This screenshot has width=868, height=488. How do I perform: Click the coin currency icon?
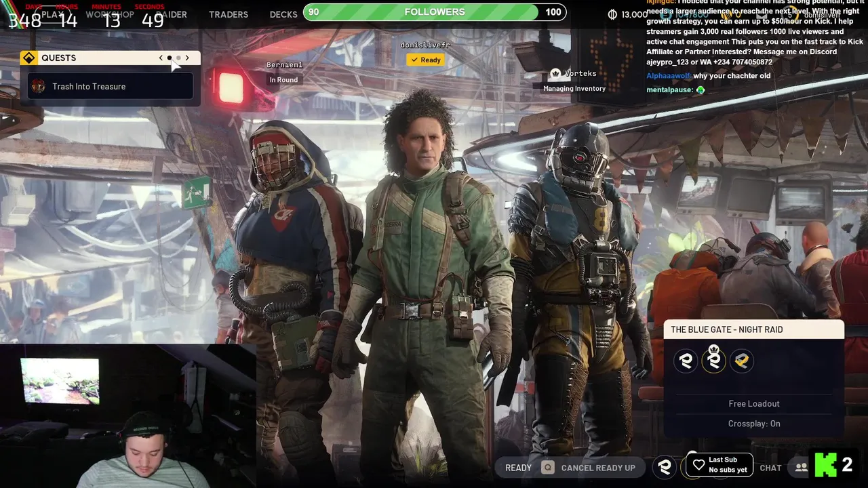coord(612,14)
